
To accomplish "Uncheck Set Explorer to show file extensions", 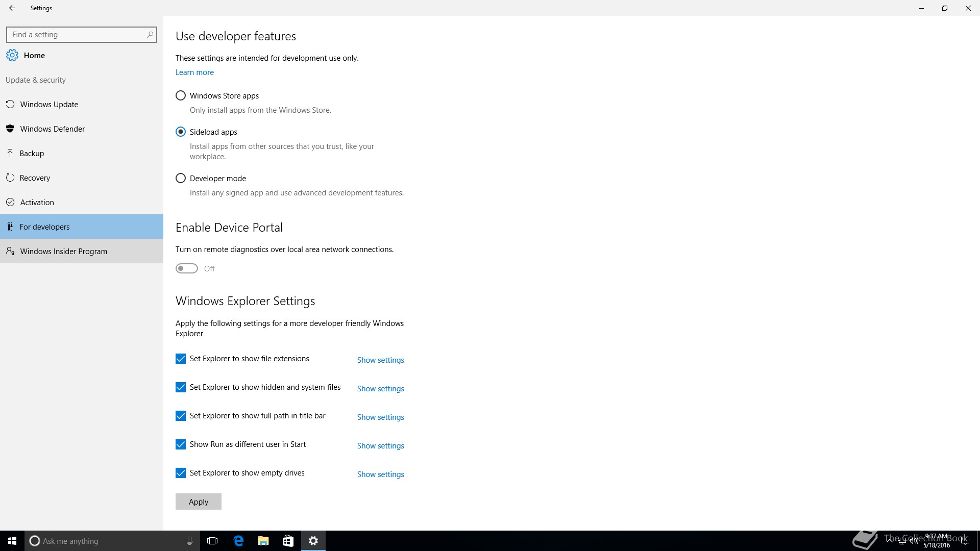I will (x=181, y=359).
